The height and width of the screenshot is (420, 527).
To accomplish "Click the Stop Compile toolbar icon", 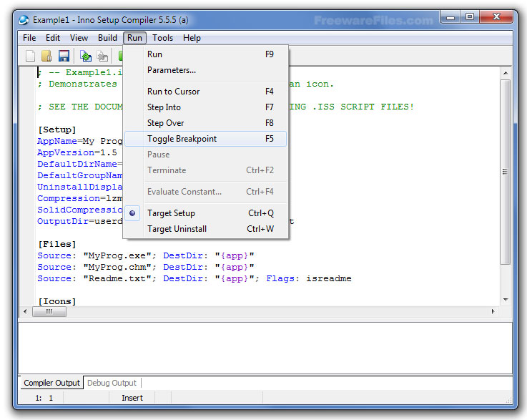I will (103, 56).
